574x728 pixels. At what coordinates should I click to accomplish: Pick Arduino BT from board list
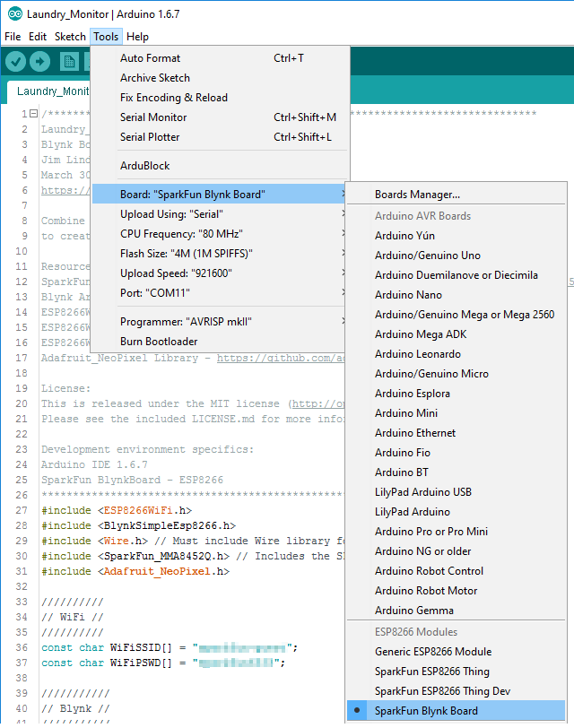(456, 472)
